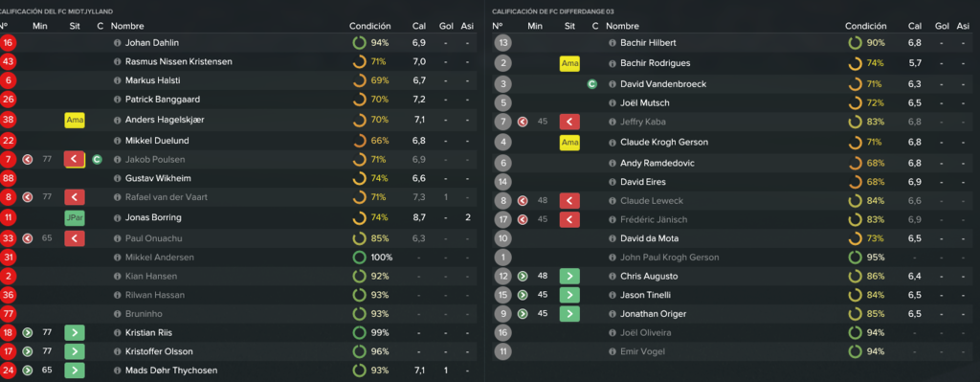Click green sub-on arrow for Chris Augusto

tap(569, 277)
